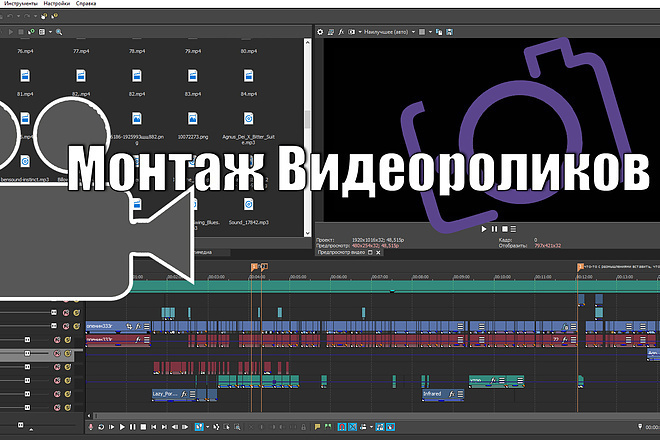Viewport: 660px width, 440px height.
Task: Select the 77.mp4 media file
Action: [x=81, y=51]
